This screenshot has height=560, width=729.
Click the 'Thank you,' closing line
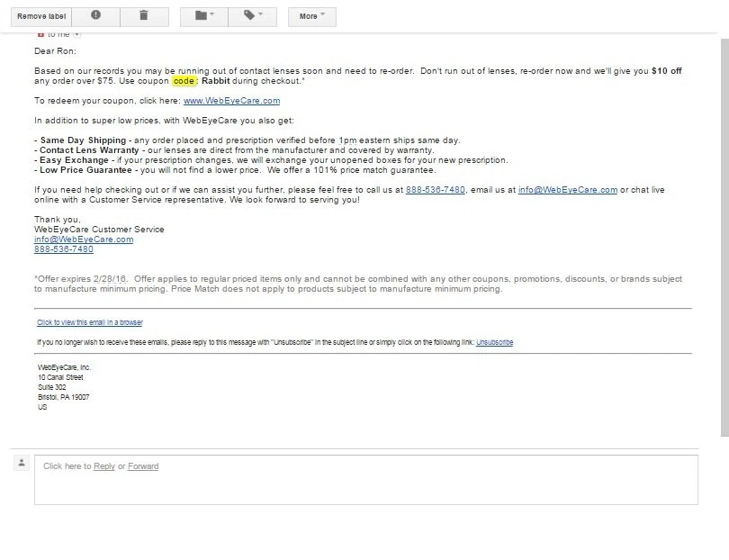click(x=58, y=220)
